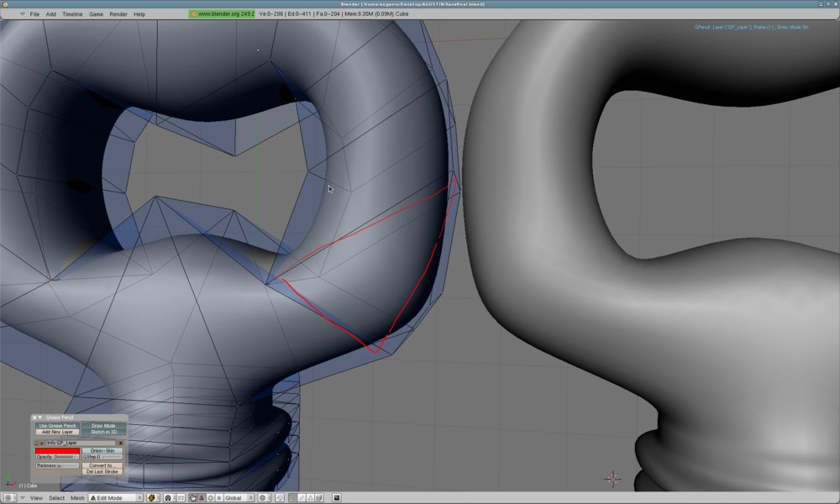Open the window type selector icon
This screenshot has height=504, width=840.
click(10, 498)
